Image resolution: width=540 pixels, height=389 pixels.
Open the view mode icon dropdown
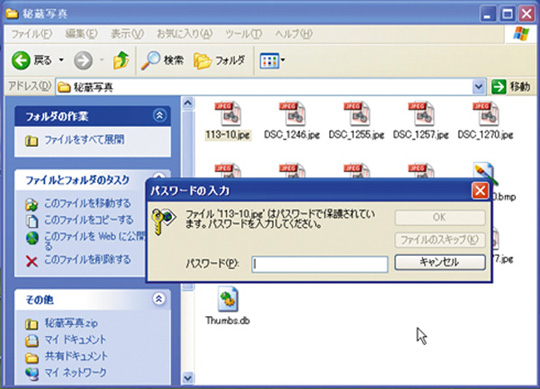click(x=272, y=61)
